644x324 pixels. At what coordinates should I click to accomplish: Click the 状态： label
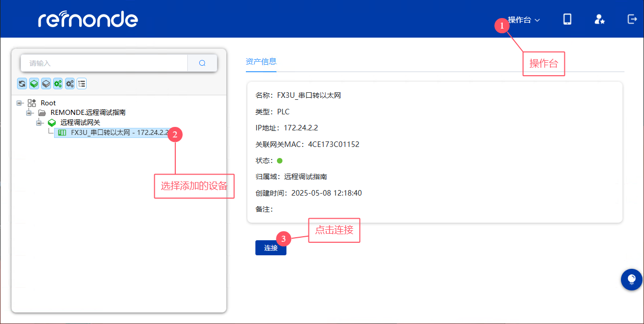(264, 161)
